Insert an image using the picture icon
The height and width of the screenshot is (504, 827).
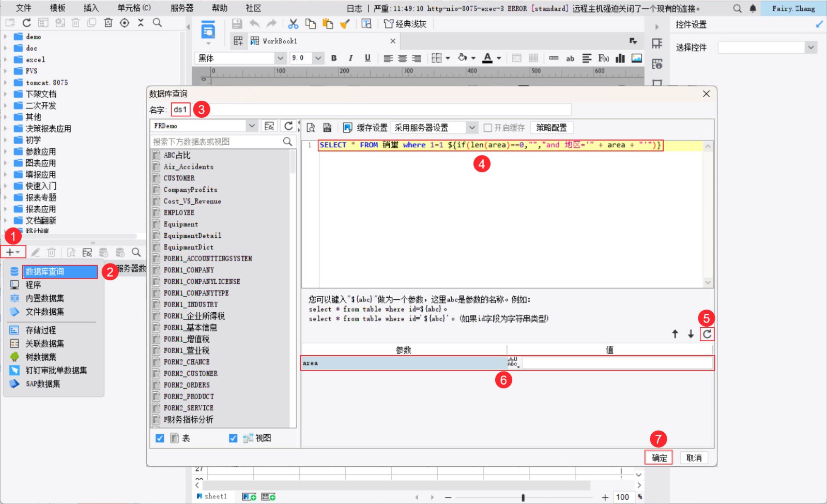click(637, 58)
